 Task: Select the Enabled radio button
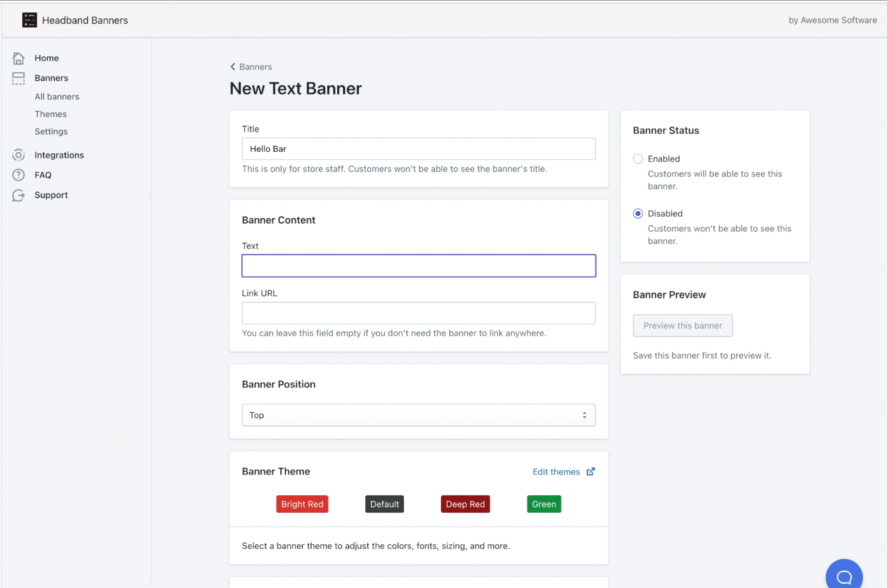tap(638, 159)
